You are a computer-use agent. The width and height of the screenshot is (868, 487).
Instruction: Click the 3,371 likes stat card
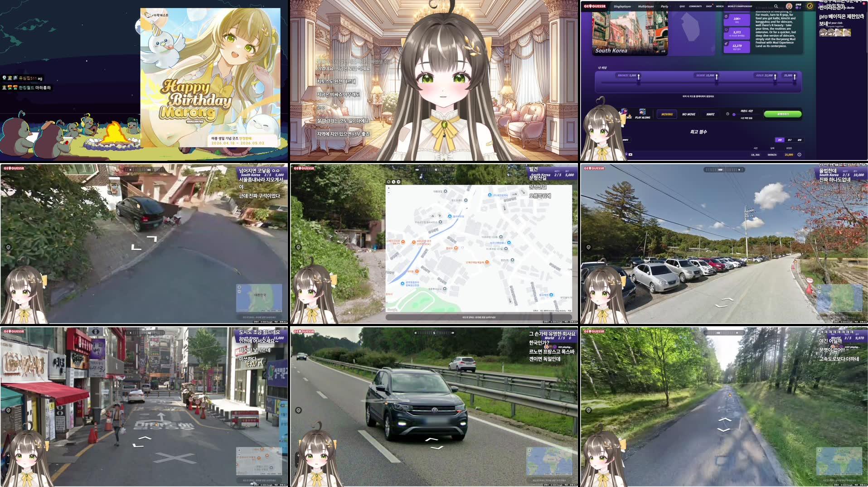click(x=737, y=33)
